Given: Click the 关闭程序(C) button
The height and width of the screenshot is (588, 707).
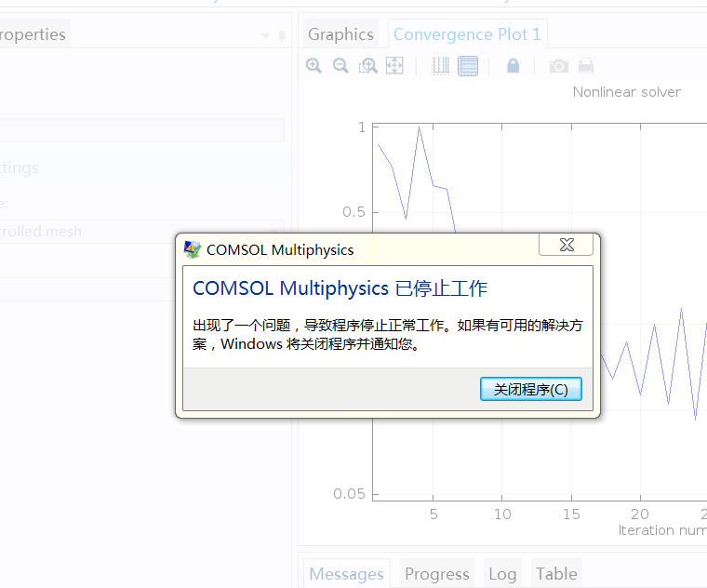Looking at the screenshot, I should point(530,389).
